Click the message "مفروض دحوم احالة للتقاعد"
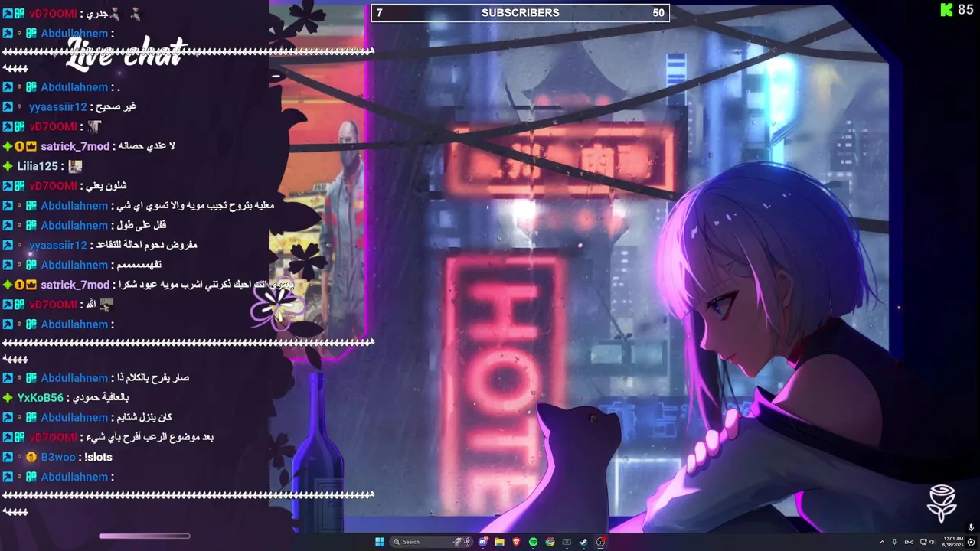This screenshot has height=551, width=980. coord(147,246)
